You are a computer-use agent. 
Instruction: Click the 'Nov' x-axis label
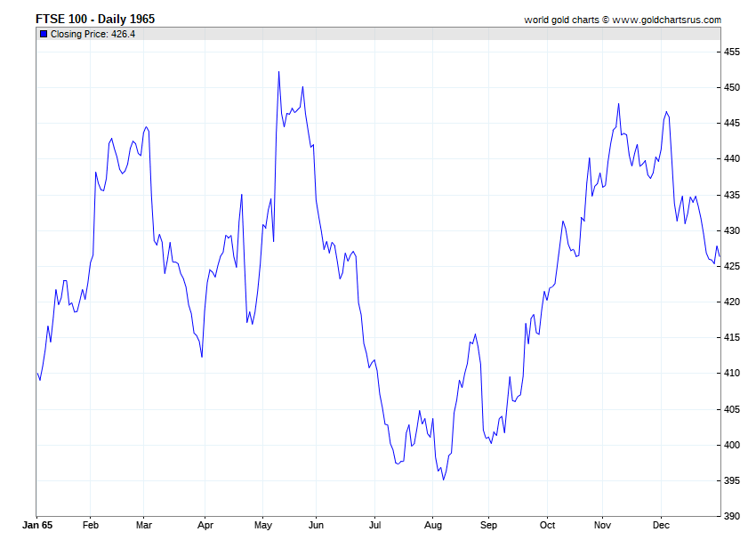coord(602,525)
